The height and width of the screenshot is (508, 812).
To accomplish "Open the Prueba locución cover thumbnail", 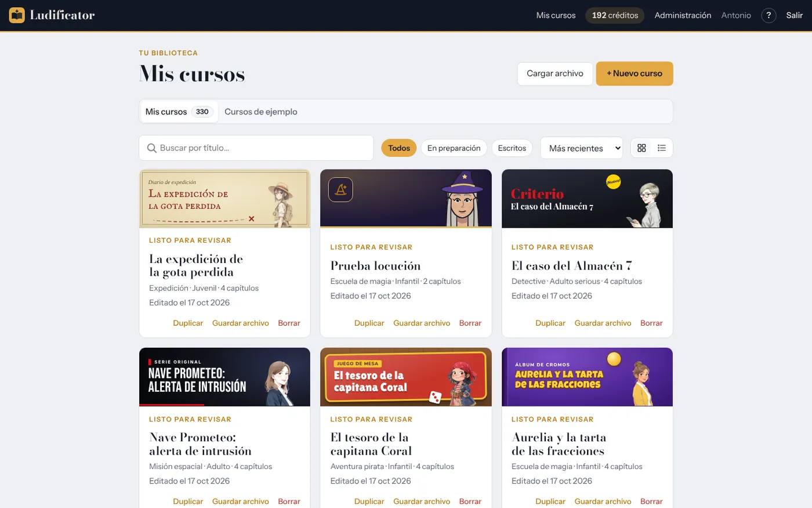I will [406, 199].
